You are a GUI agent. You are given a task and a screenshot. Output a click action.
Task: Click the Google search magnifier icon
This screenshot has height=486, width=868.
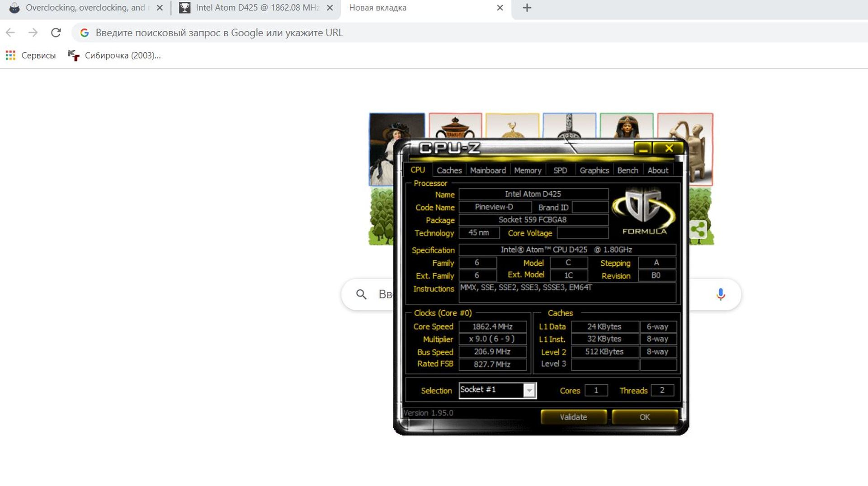click(361, 294)
